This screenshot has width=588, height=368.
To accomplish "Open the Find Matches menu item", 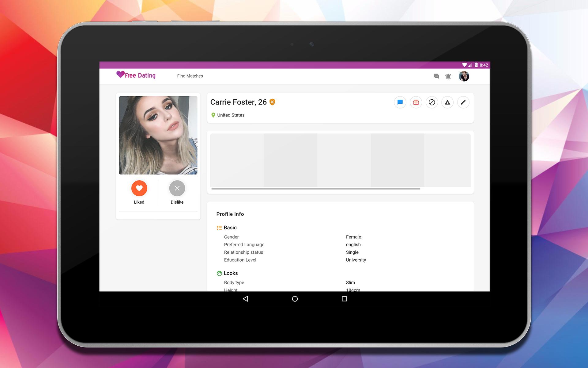I will (x=190, y=76).
